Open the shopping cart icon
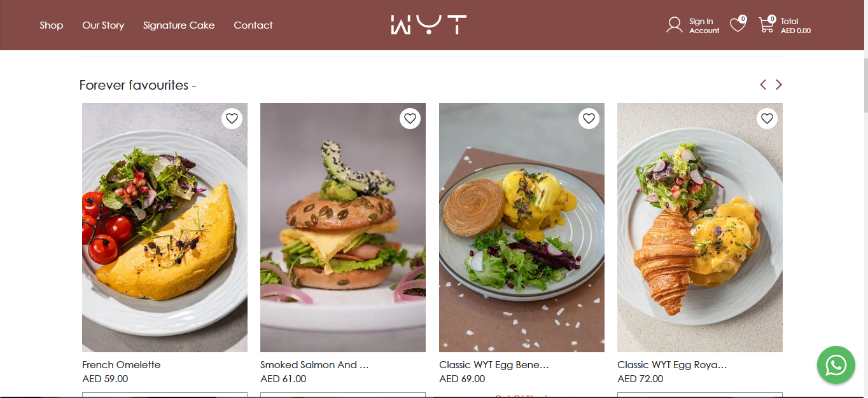The width and height of the screenshot is (868, 398). tap(767, 25)
